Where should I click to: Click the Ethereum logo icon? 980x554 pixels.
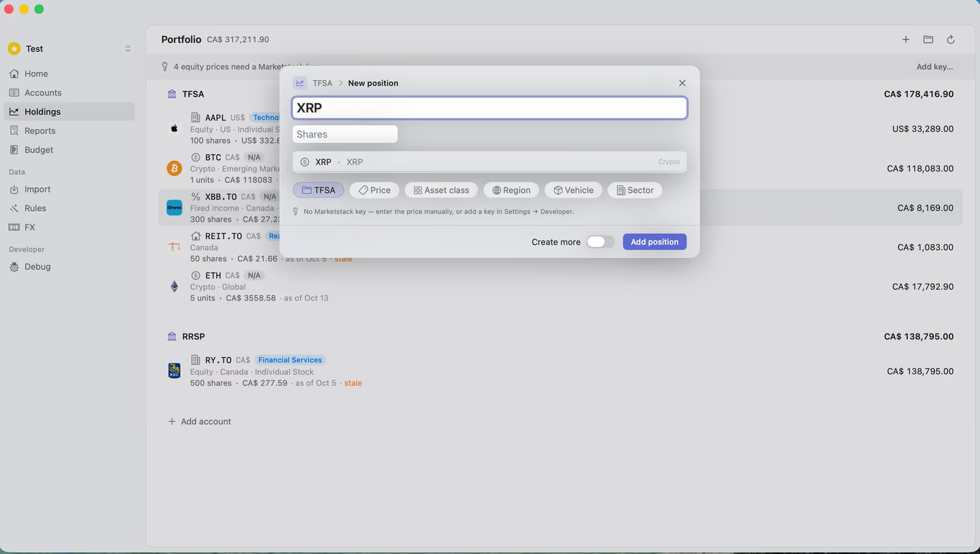(175, 286)
